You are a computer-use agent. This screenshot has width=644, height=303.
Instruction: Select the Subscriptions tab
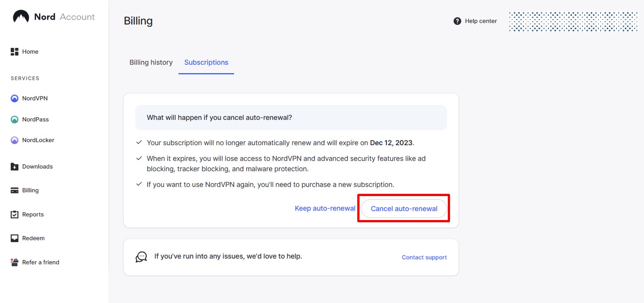pos(206,62)
